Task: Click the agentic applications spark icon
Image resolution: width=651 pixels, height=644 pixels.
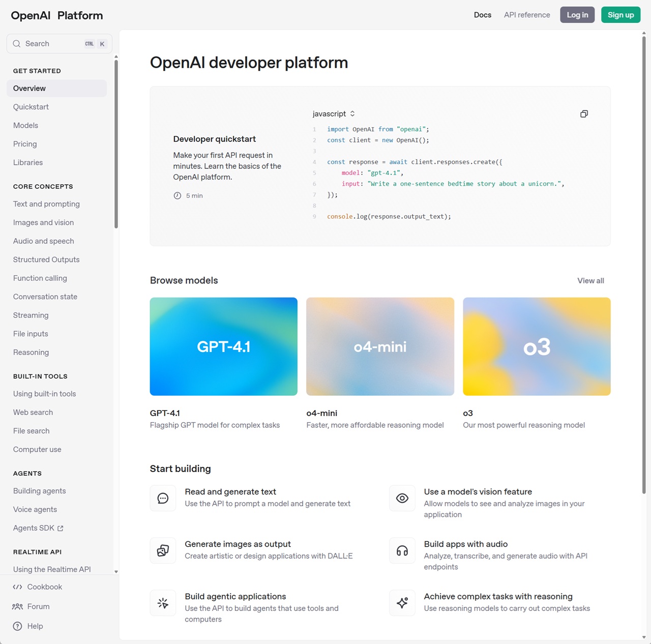Action: point(163,603)
